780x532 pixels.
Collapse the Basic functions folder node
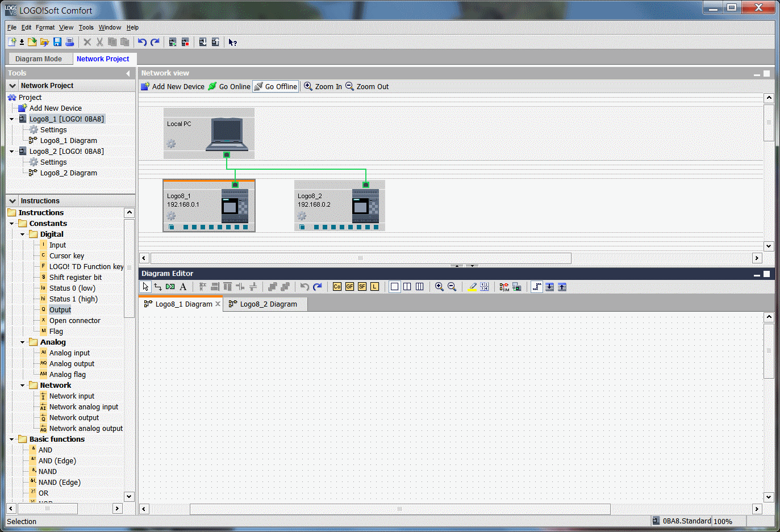(12, 439)
